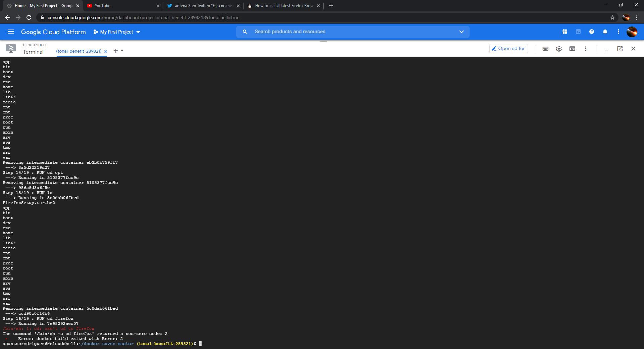Open the Help question mark icon
Screen dimensions: 644x349
[x=592, y=32]
